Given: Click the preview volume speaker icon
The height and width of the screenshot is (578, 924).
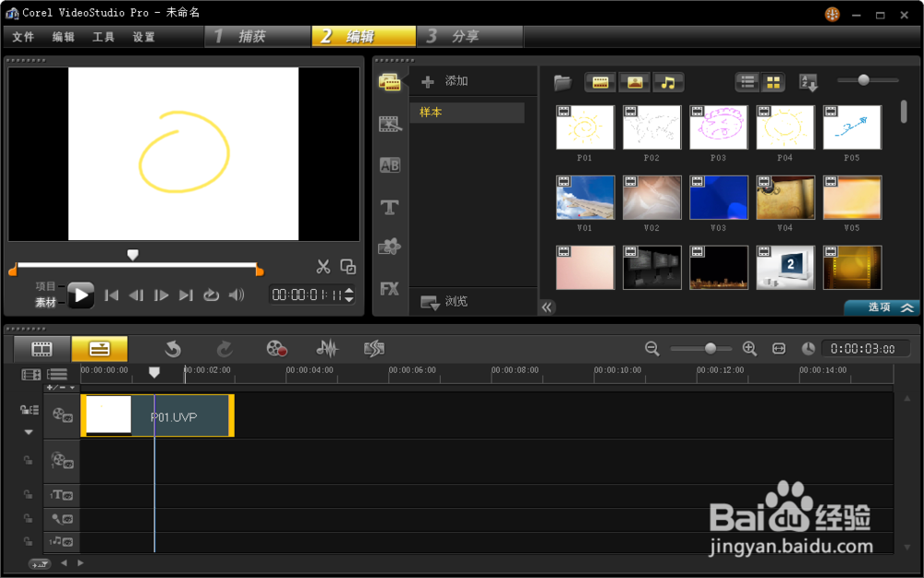Looking at the screenshot, I should pyautogui.click(x=237, y=295).
